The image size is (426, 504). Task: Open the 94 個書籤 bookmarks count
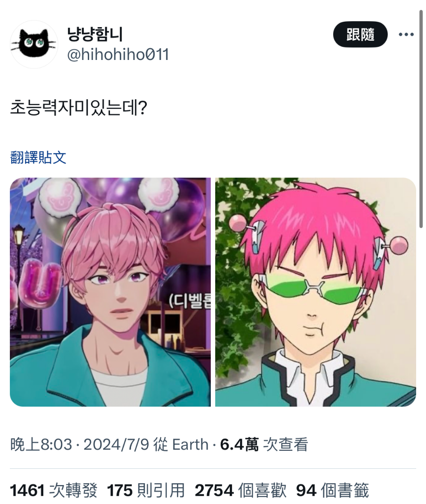(x=332, y=490)
